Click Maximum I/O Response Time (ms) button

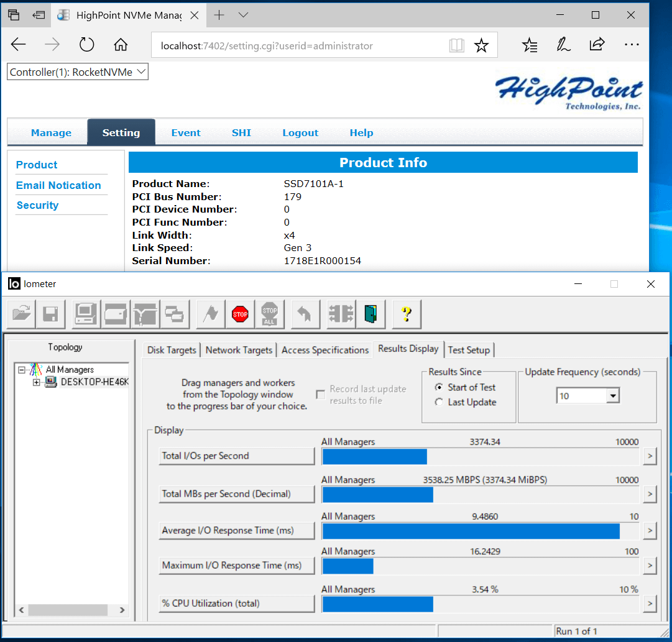coord(237,566)
